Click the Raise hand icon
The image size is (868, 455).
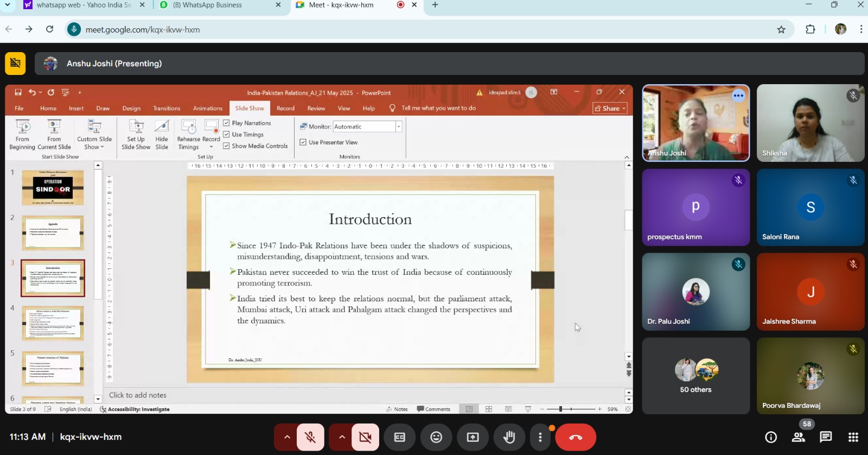[509, 437]
